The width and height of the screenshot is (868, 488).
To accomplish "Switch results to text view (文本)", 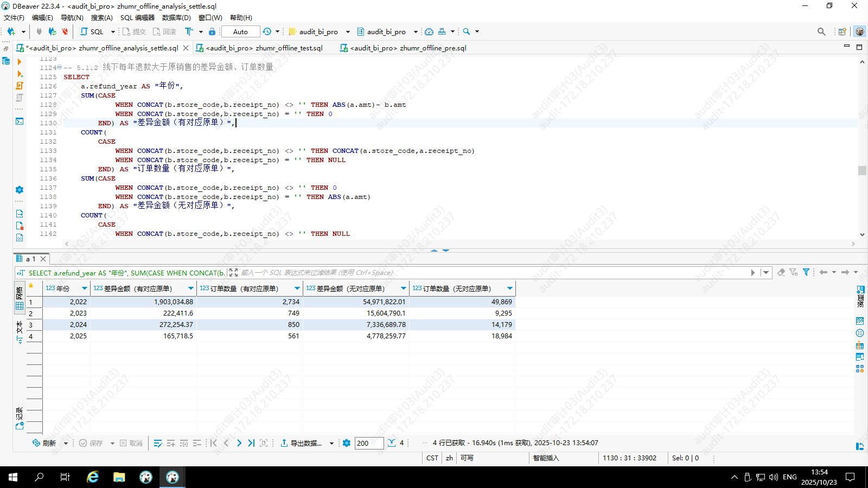I will tap(20, 332).
